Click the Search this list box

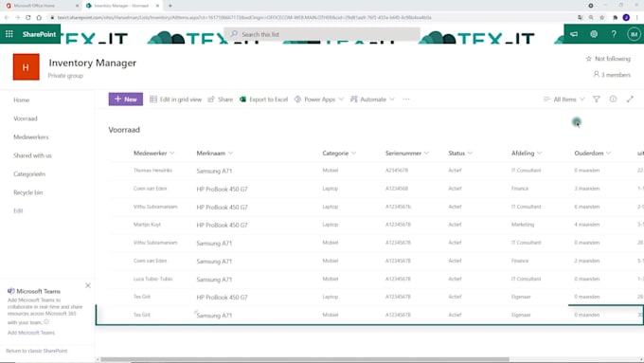point(322,34)
